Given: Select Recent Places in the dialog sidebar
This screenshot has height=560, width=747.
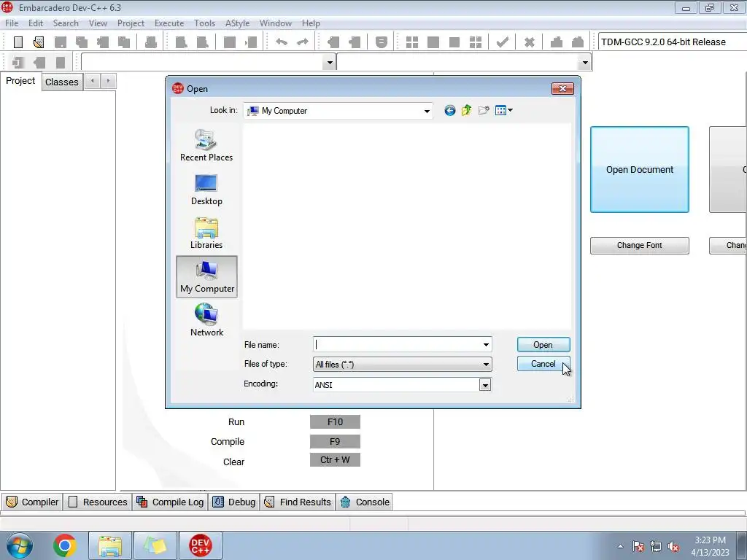Looking at the screenshot, I should (206, 145).
